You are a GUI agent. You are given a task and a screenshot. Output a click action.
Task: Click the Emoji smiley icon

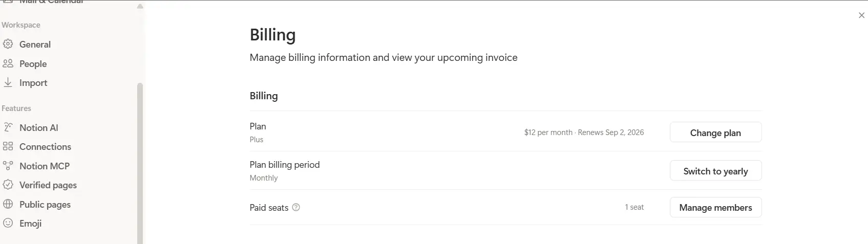pyautogui.click(x=8, y=223)
